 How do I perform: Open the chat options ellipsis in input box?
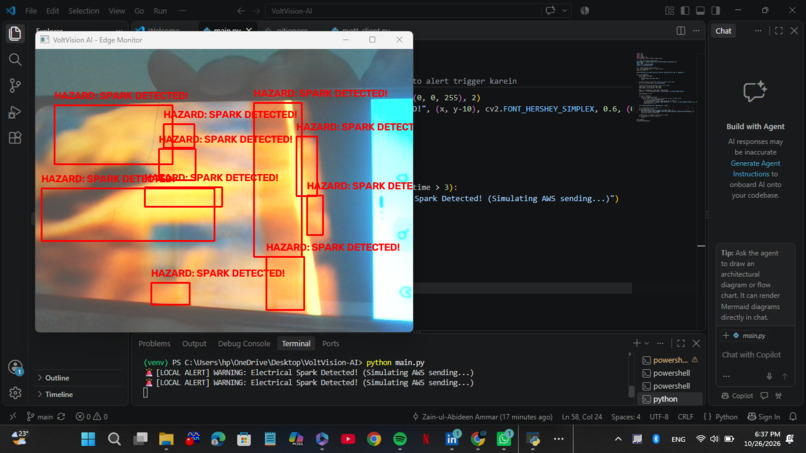pos(726,376)
